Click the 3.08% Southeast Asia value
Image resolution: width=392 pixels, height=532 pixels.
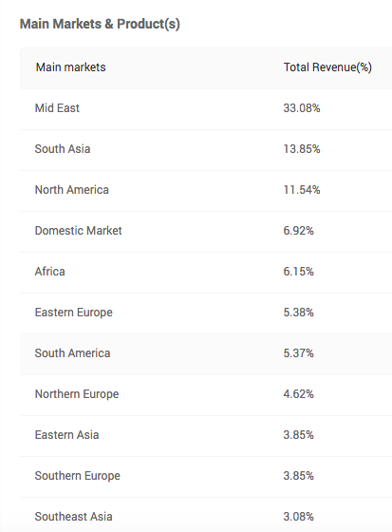point(298,517)
